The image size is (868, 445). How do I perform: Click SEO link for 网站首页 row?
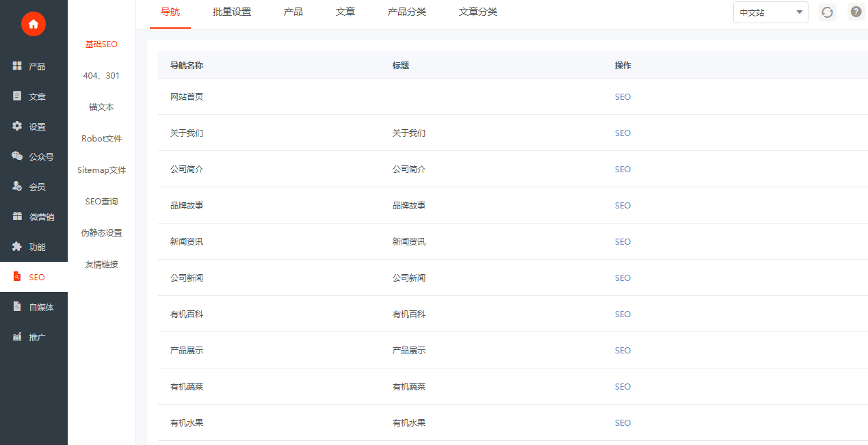pos(622,97)
